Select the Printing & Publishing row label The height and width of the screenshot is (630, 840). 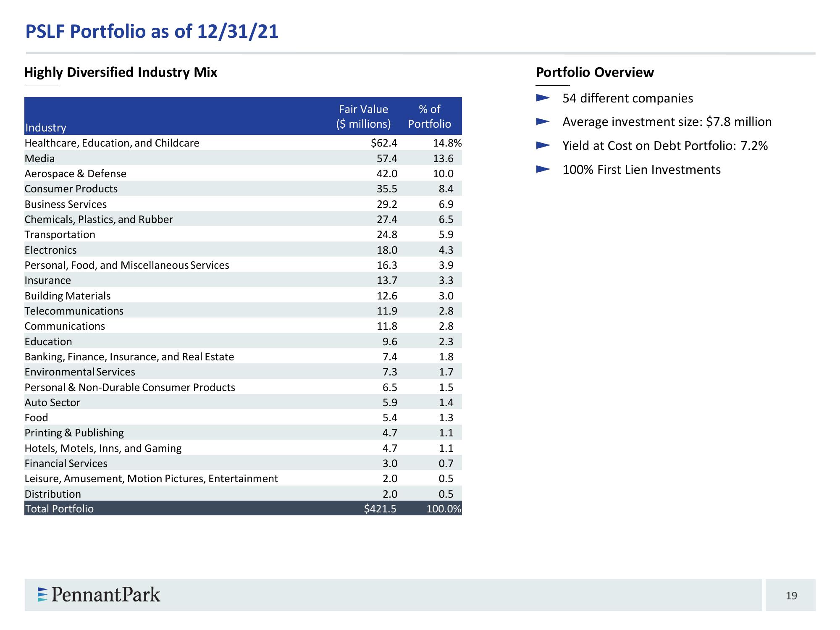pos(74,433)
